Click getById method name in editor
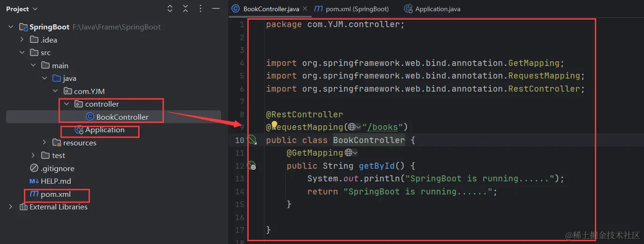Screen dimensions: 644x244 [x=377, y=165]
